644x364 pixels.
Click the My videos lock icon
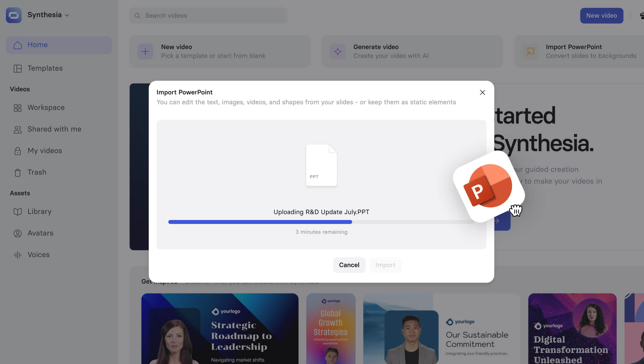[x=17, y=151]
